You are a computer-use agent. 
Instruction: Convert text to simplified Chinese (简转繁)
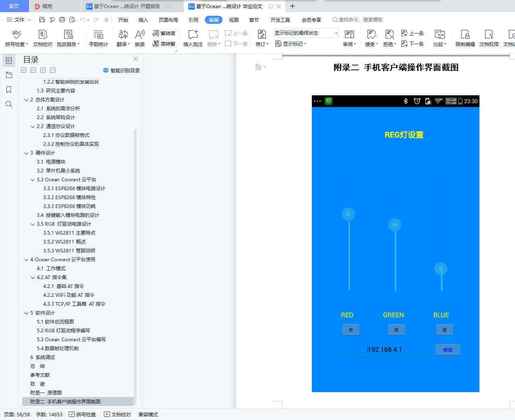pyautogui.click(x=164, y=44)
